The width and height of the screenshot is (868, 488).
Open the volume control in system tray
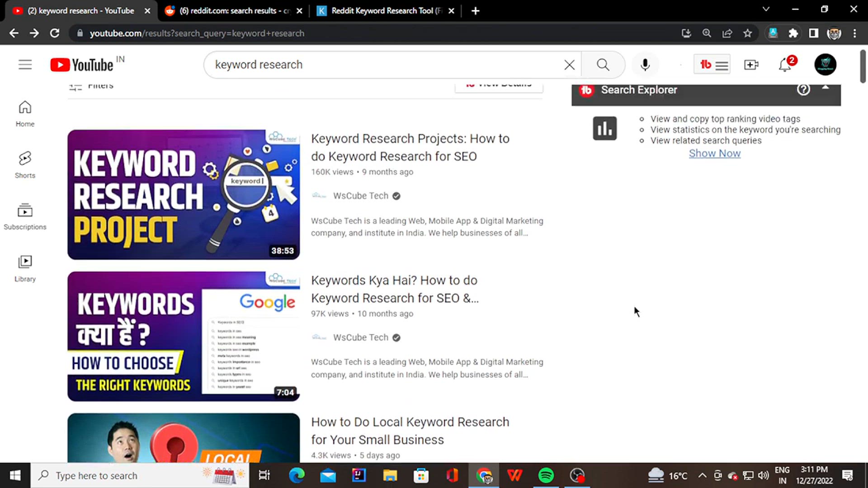[x=763, y=475]
